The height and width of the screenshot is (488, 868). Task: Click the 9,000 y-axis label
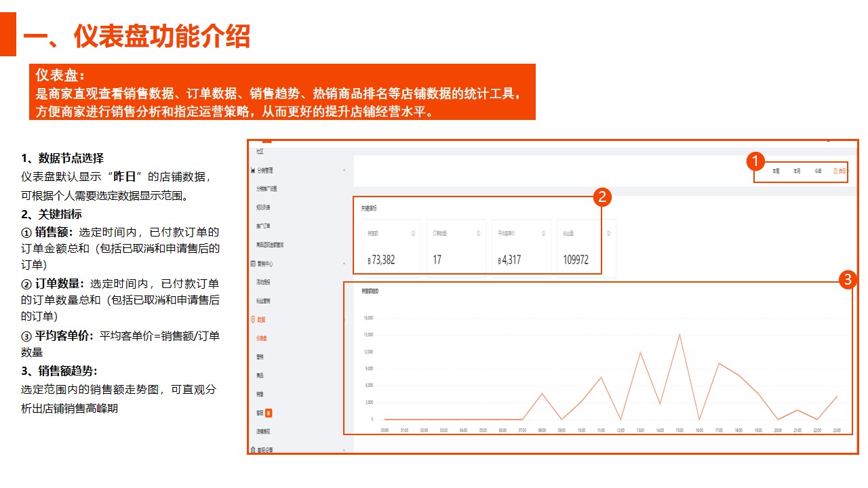click(x=370, y=368)
